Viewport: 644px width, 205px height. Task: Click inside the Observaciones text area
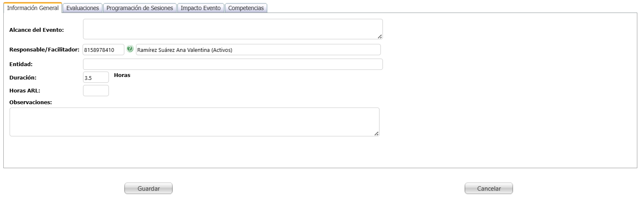(194, 122)
